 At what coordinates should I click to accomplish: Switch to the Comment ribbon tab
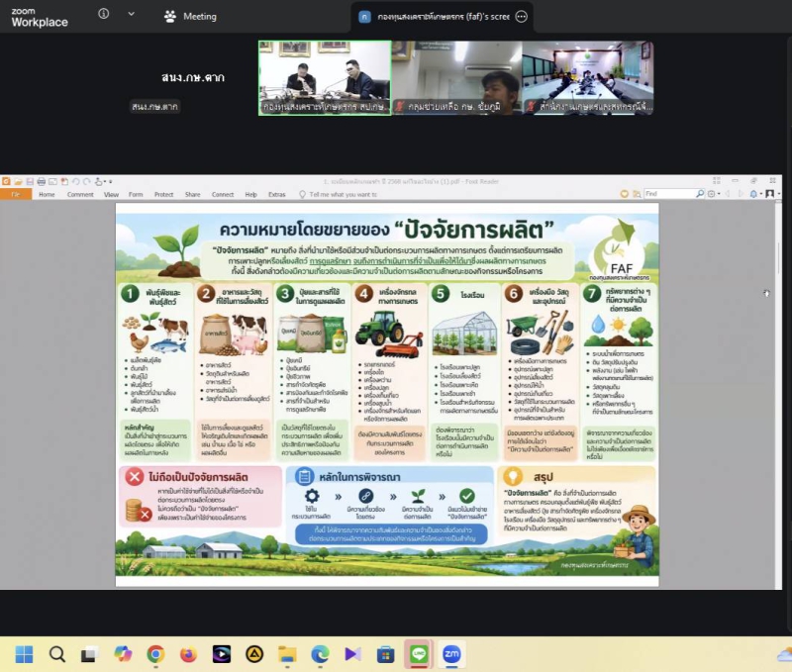pos(80,194)
